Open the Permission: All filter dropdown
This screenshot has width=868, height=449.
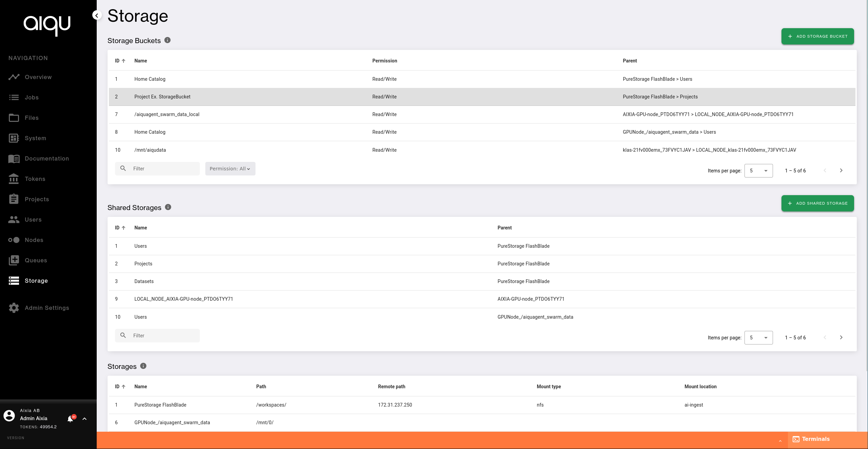(230, 169)
